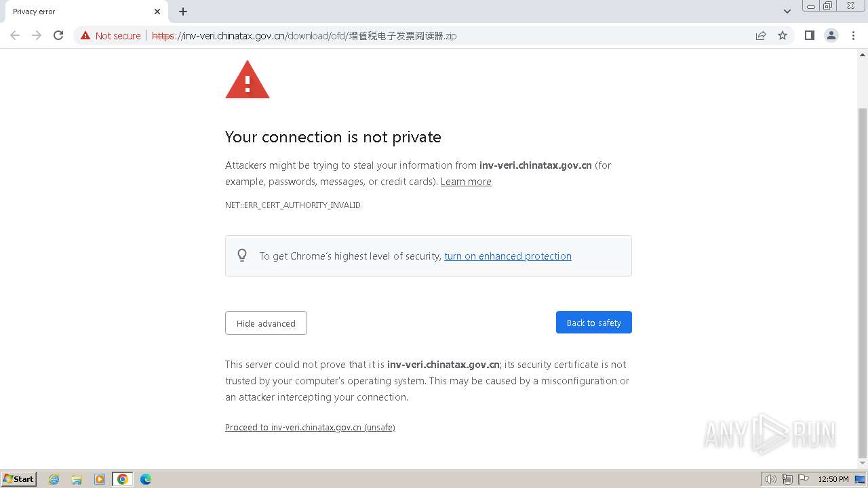Click the forward navigation arrow
This screenshot has height=488, width=868.
[37, 35]
